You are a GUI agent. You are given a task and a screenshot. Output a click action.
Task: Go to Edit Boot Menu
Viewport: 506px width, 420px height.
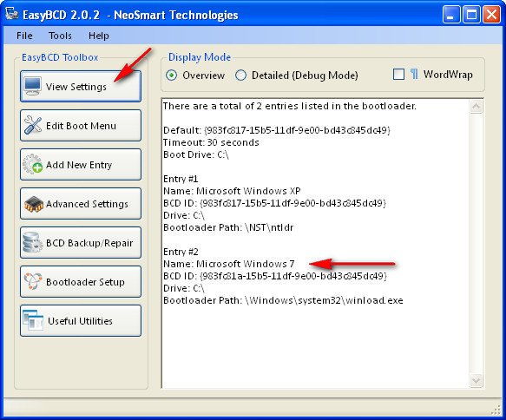pos(81,126)
